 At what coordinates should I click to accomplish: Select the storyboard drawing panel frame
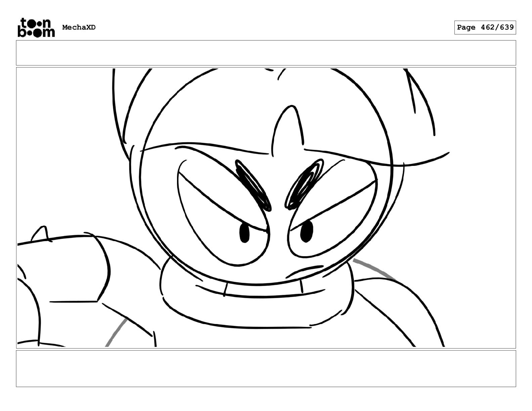point(266,208)
